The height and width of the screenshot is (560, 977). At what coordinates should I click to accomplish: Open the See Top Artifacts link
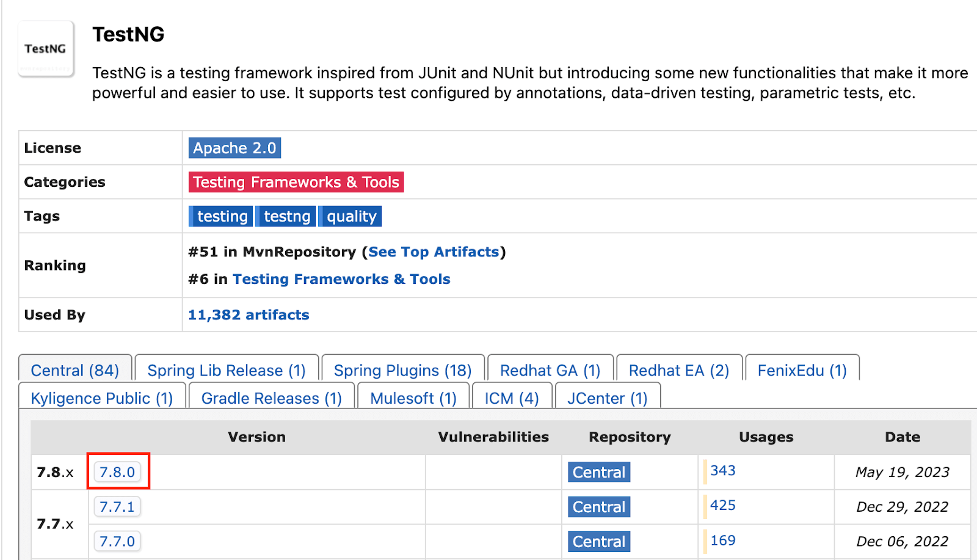pos(434,252)
